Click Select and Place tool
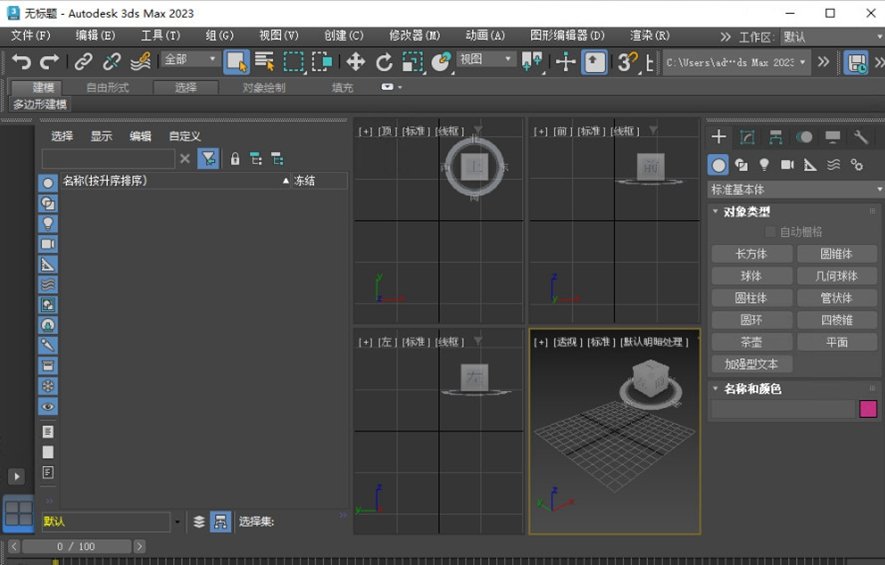 (441, 62)
